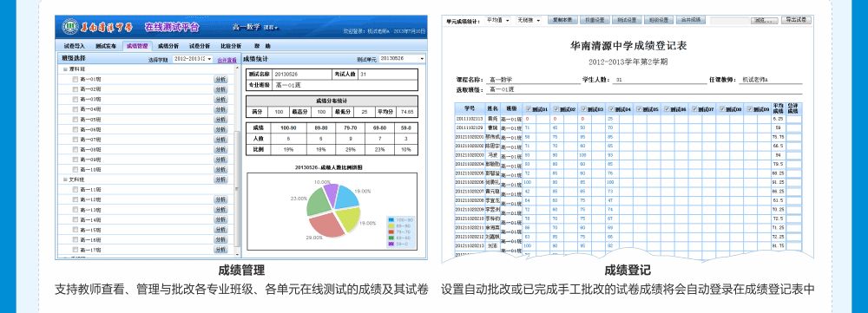Open the 测试单元 20130526 dropdown

coord(403,59)
